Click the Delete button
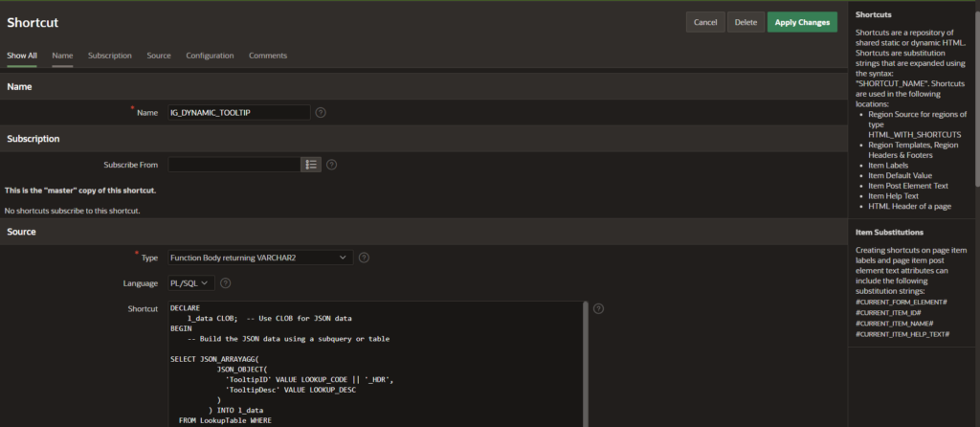 [745, 22]
